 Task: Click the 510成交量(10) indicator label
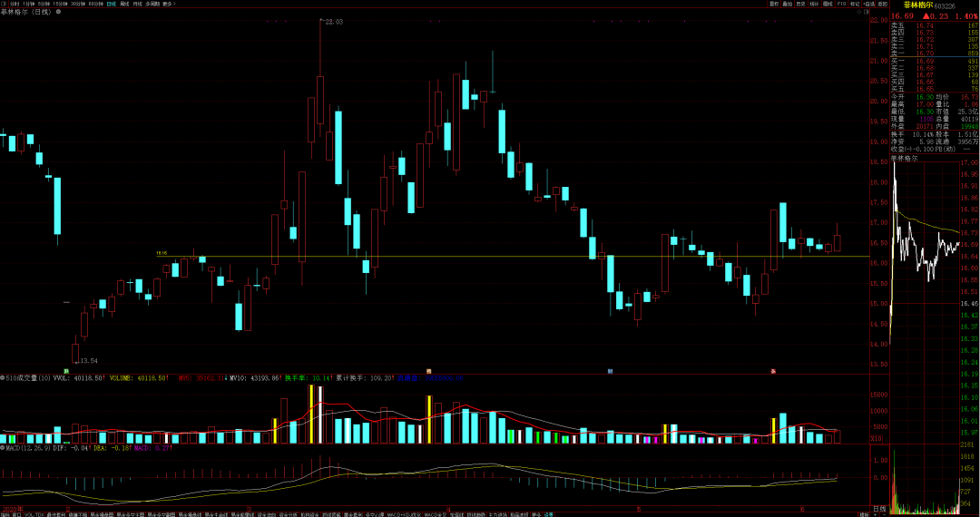click(x=29, y=377)
